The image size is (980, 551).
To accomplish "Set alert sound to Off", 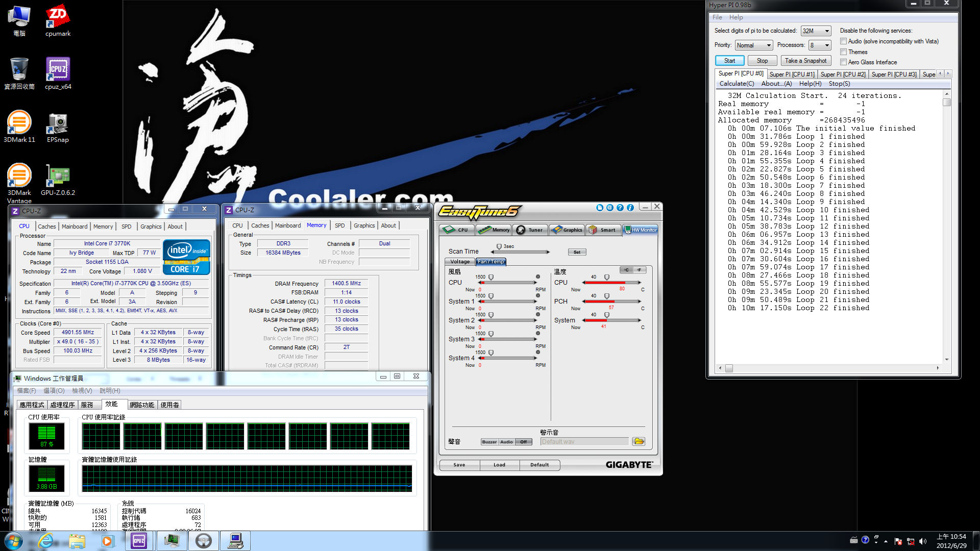I will 524,442.
